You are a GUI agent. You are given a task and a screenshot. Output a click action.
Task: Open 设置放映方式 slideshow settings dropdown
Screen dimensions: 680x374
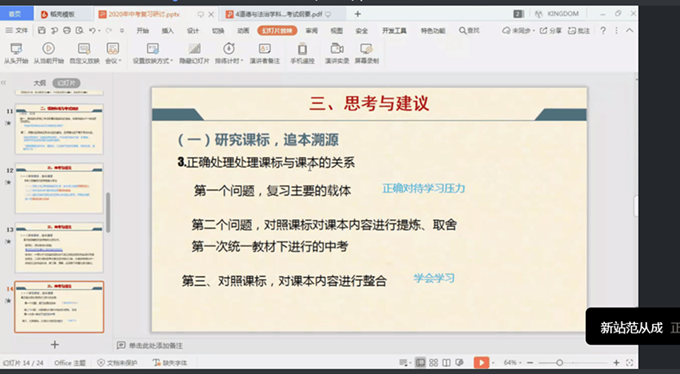click(x=153, y=53)
